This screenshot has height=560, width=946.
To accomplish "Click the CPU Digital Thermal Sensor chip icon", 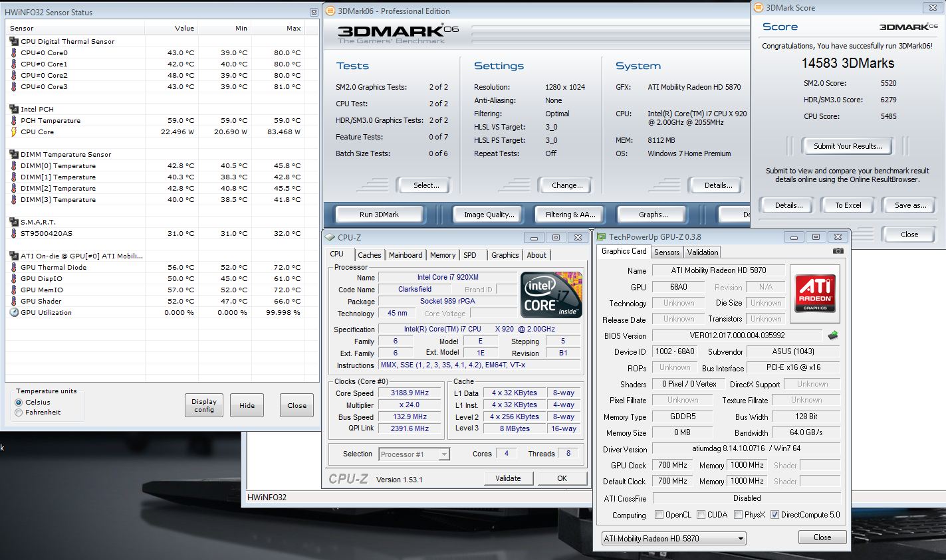I will pyautogui.click(x=14, y=41).
